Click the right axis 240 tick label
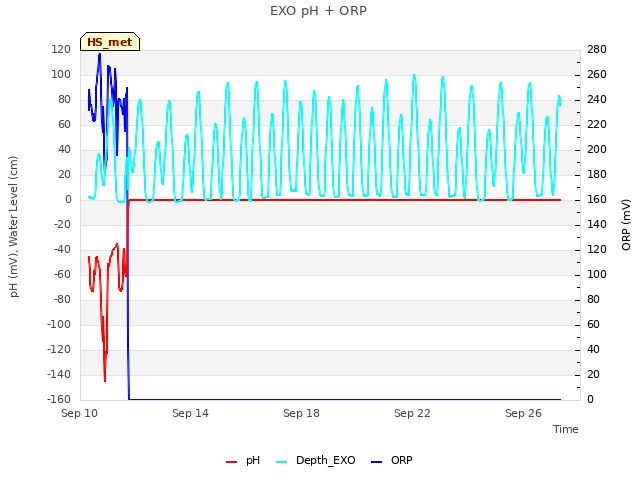 pos(597,100)
